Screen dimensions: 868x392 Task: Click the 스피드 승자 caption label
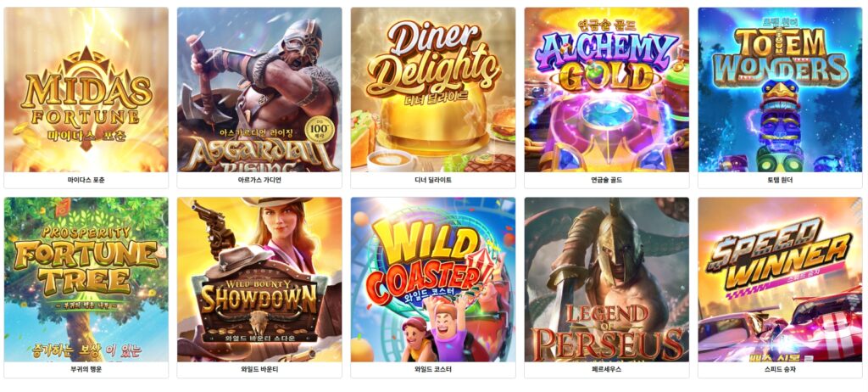780,369
